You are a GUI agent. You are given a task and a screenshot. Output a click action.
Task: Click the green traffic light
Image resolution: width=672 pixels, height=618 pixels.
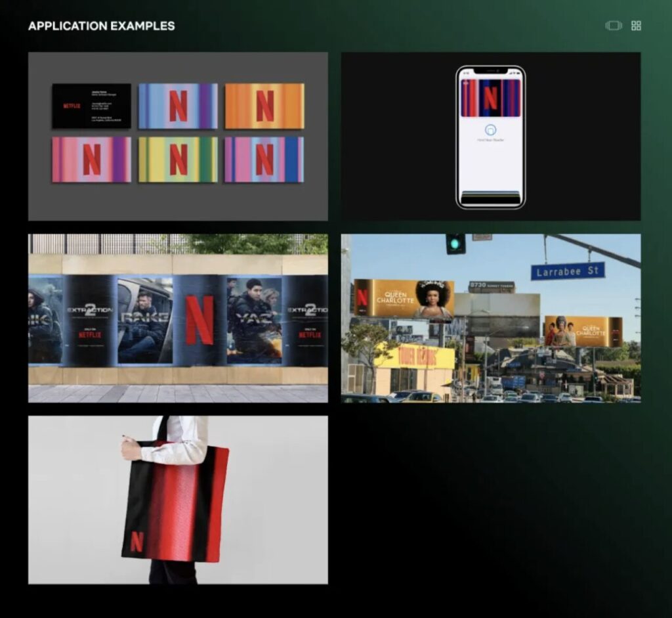[x=455, y=244]
